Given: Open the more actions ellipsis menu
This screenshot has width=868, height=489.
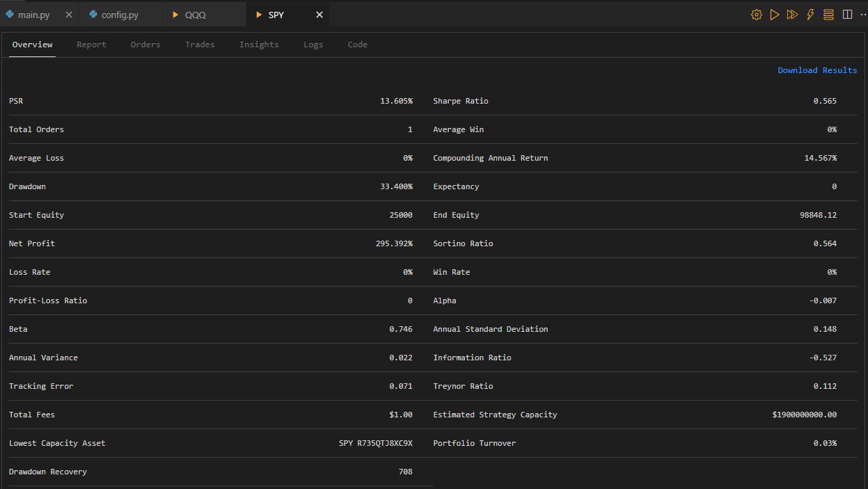Looking at the screenshot, I should pyautogui.click(x=864, y=15).
